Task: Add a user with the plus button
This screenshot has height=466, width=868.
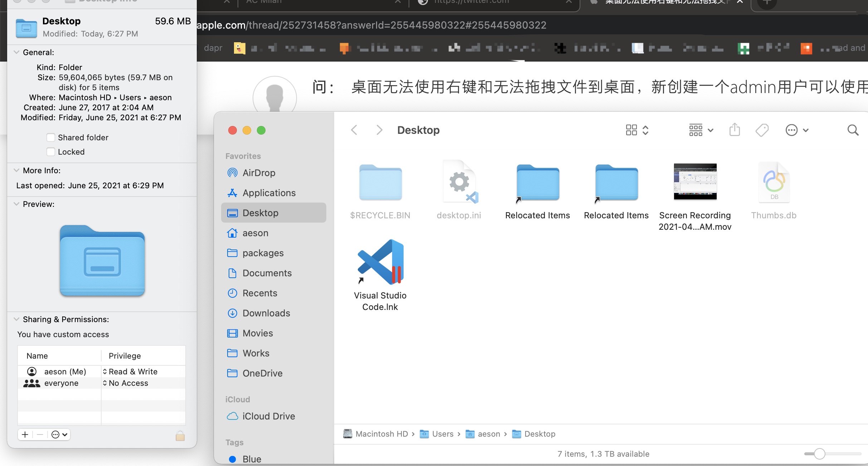Action: tap(25, 435)
